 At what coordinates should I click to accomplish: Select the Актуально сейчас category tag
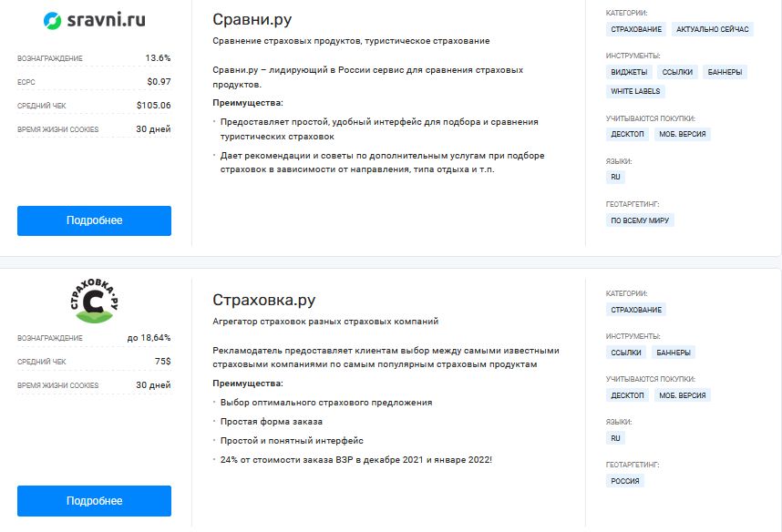[x=712, y=29]
